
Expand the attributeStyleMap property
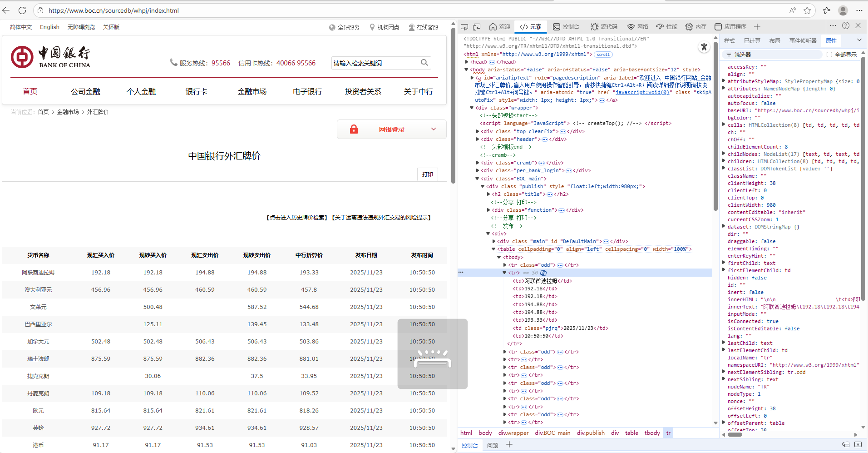tap(724, 81)
